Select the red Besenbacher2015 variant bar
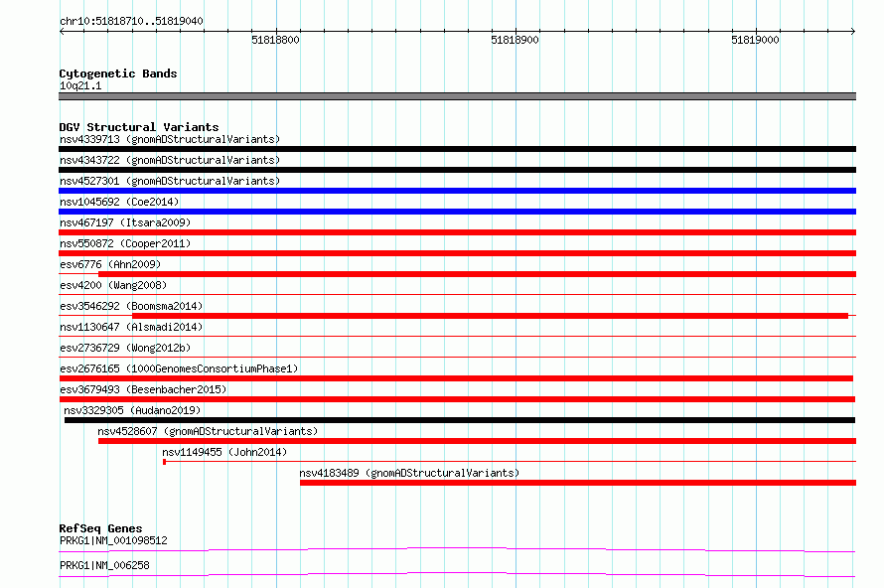This screenshot has height=588, width=884. [457, 399]
